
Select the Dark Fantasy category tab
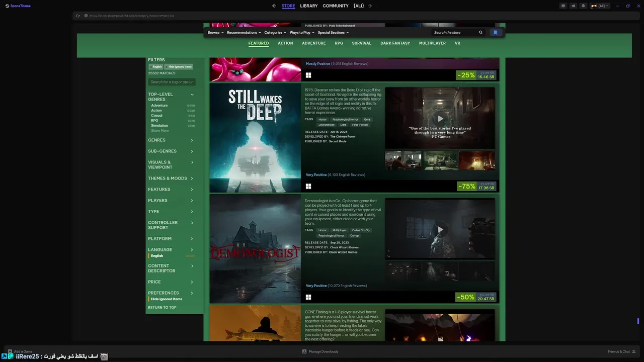(x=395, y=43)
